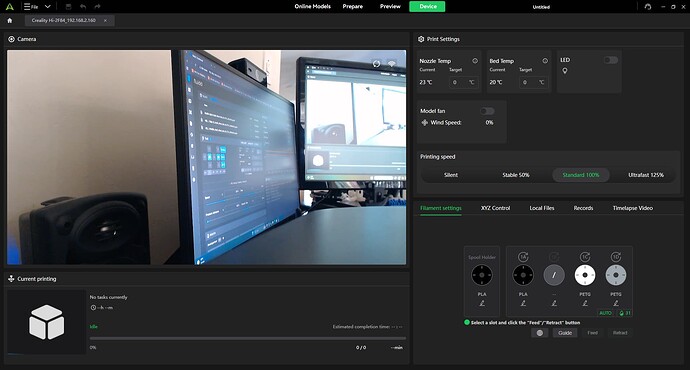
Task: Click the Guide button
Action: point(565,333)
